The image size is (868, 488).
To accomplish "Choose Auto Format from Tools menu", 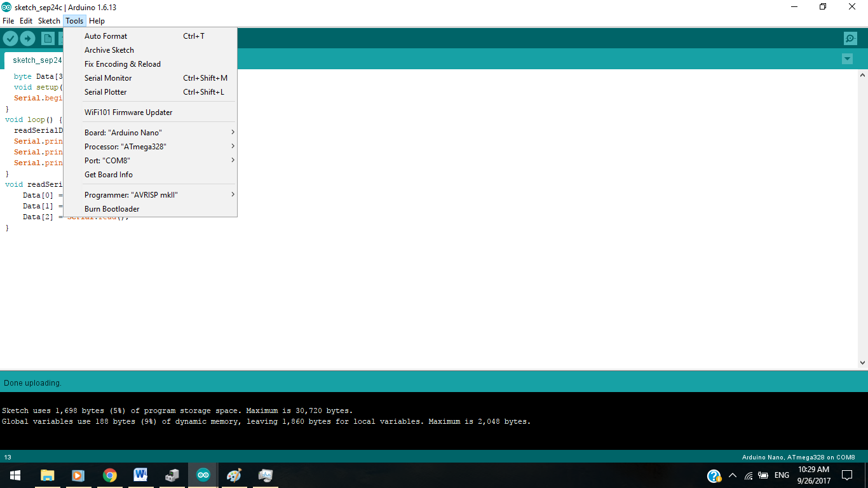I will (150, 36).
